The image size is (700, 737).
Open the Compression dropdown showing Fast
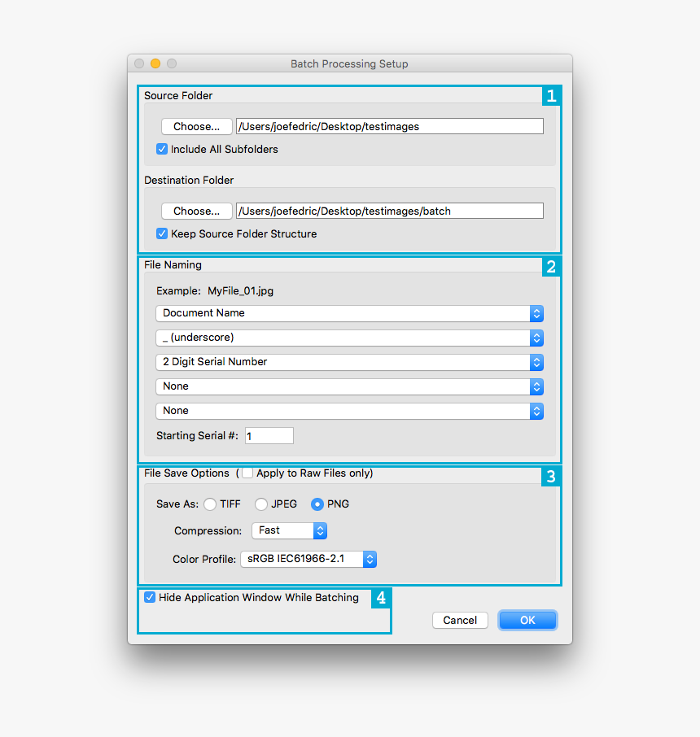(x=289, y=530)
